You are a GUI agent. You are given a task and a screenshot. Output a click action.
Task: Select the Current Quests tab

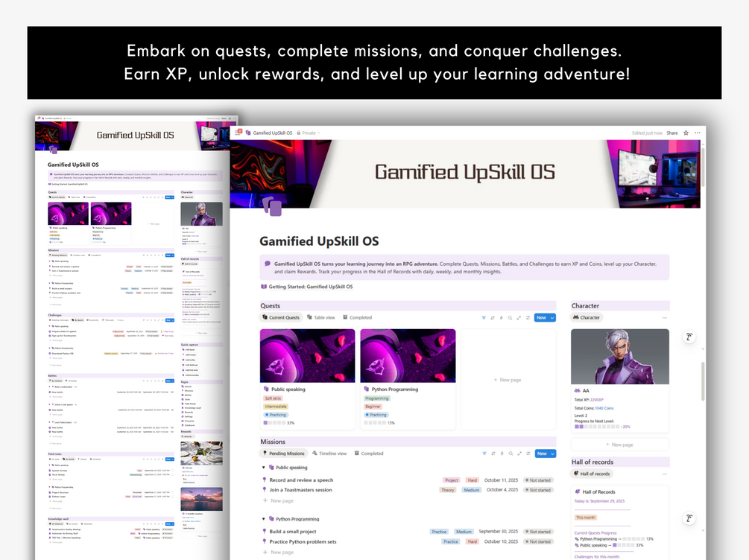[281, 317]
